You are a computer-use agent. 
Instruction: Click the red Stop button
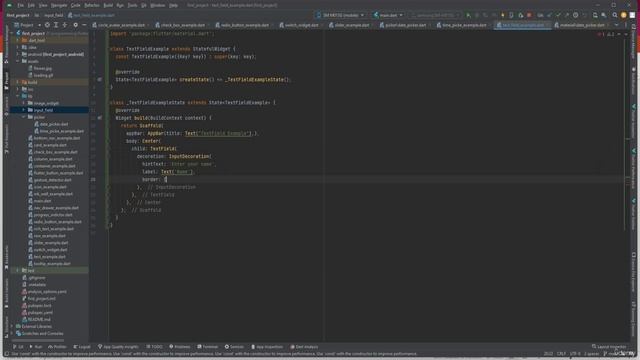[529, 15]
